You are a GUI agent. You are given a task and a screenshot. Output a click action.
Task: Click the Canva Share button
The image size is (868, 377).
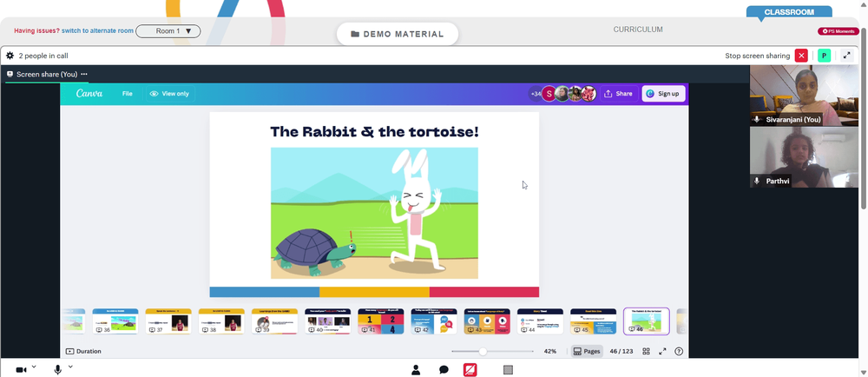click(x=618, y=94)
